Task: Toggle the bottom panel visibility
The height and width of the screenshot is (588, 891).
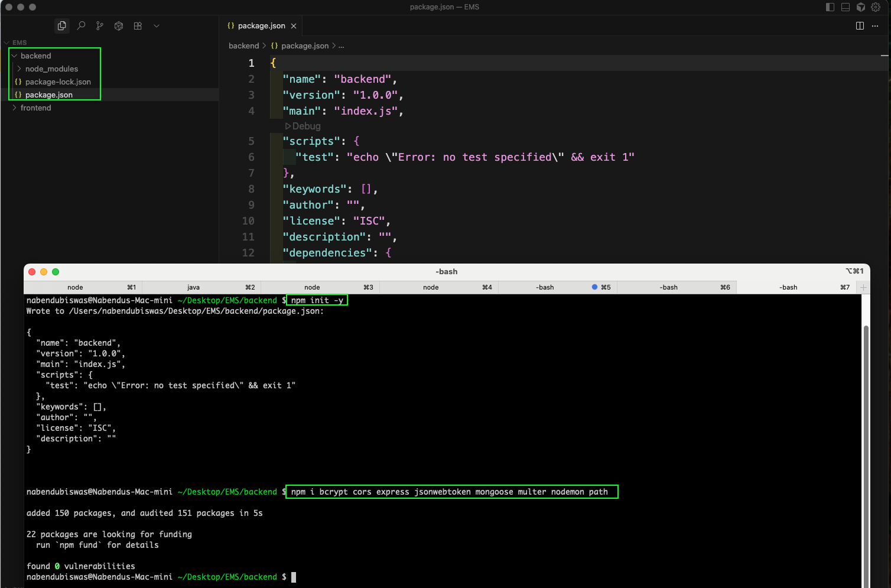Action: click(846, 7)
